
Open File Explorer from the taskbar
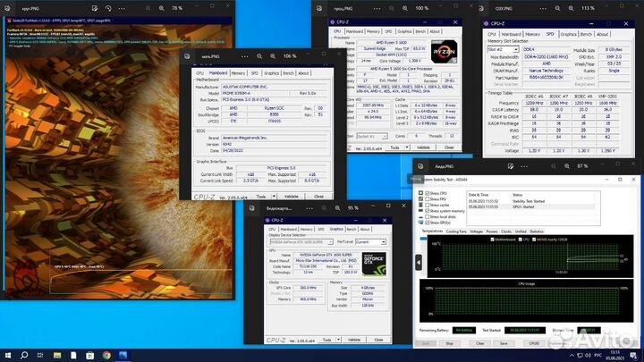pos(57,355)
